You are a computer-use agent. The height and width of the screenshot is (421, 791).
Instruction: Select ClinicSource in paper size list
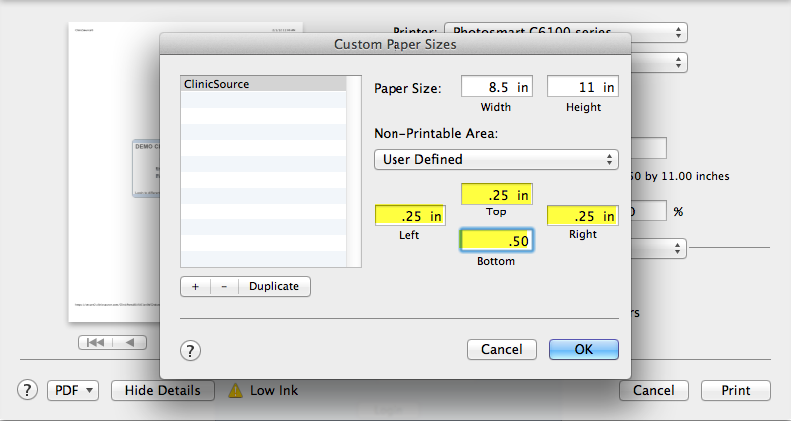click(x=263, y=85)
